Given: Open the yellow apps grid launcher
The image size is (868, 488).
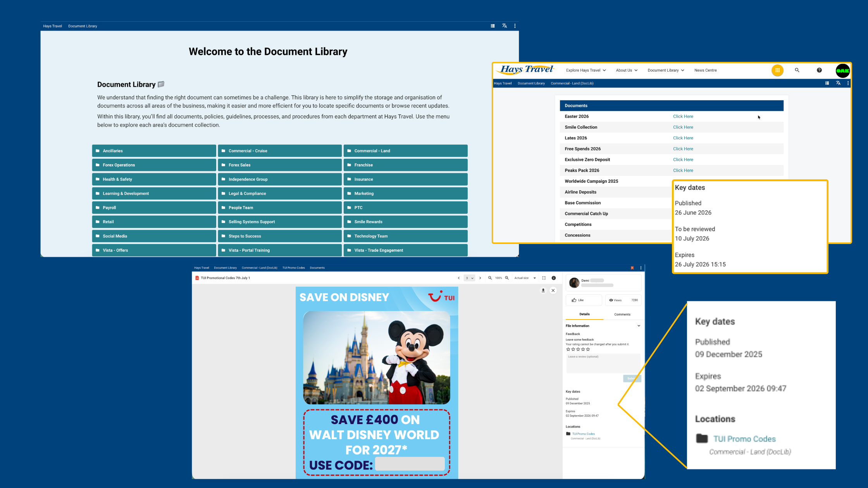Looking at the screenshot, I should (x=777, y=70).
